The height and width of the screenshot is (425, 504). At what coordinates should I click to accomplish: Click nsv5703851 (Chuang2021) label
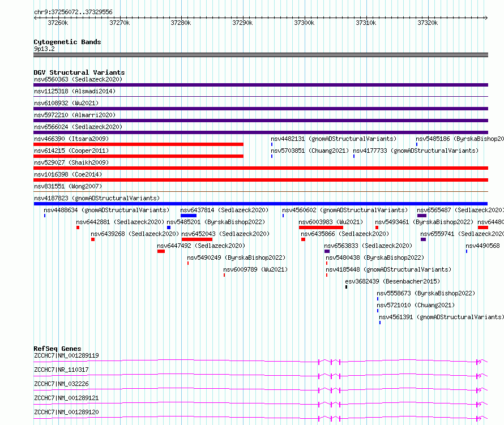coord(310,151)
